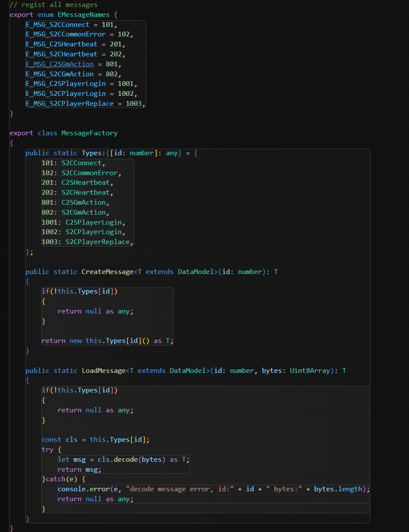
Task: Click the E_MSG_S2CCommonError enum member
Action: click(65, 34)
